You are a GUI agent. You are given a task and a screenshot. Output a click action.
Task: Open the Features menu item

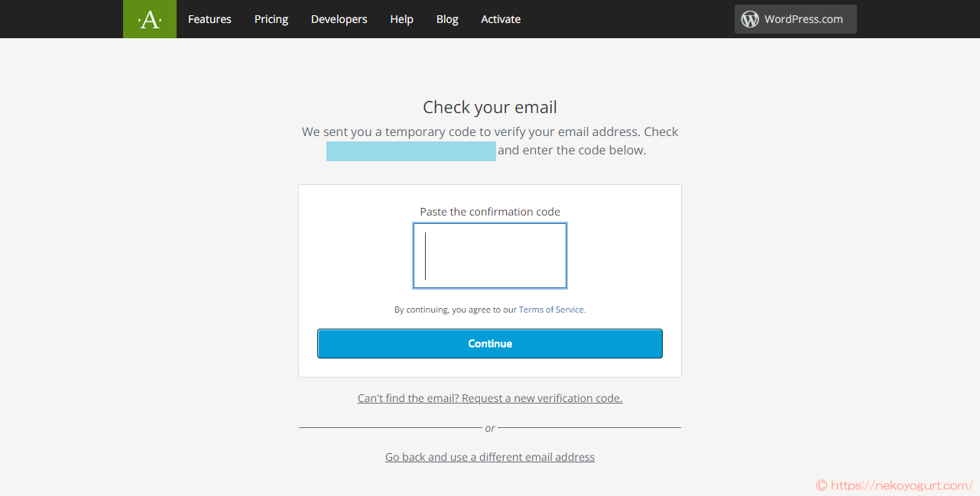(x=209, y=19)
